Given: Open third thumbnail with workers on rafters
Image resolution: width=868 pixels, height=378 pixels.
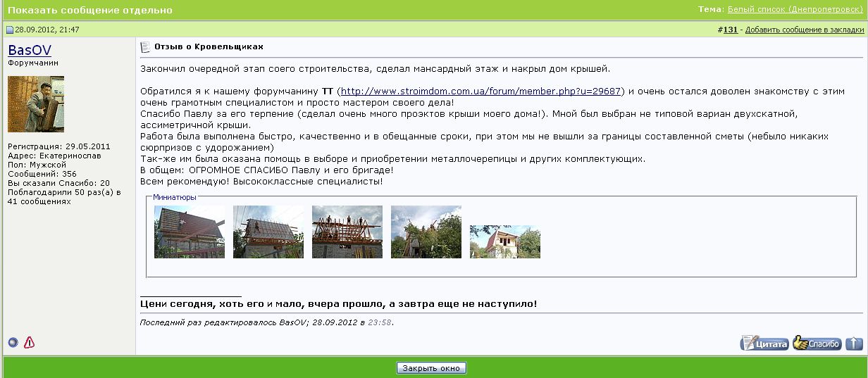Looking at the screenshot, I should coord(347,232).
